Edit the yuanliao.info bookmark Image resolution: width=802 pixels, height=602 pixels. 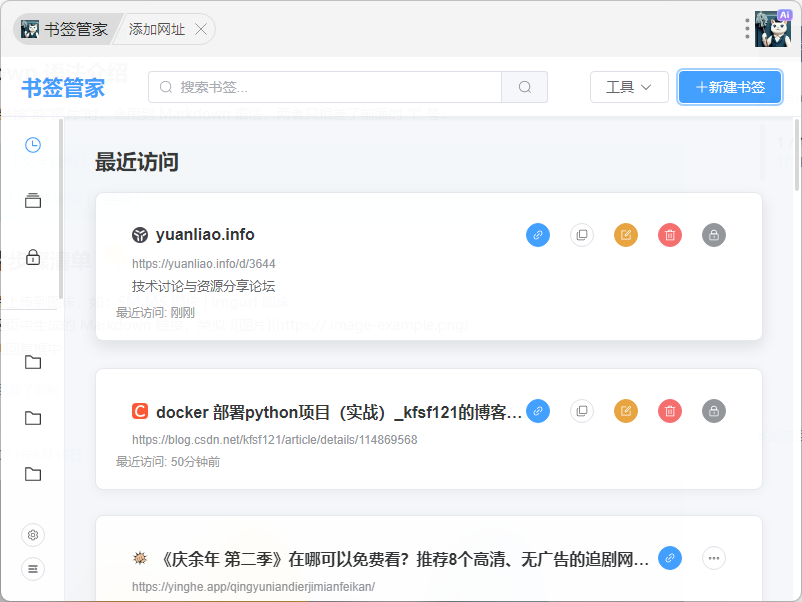coord(626,235)
